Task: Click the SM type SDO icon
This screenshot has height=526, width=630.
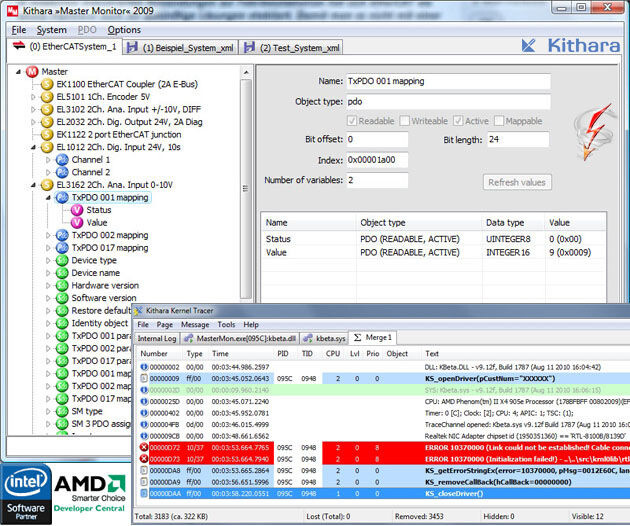Action: (62, 411)
